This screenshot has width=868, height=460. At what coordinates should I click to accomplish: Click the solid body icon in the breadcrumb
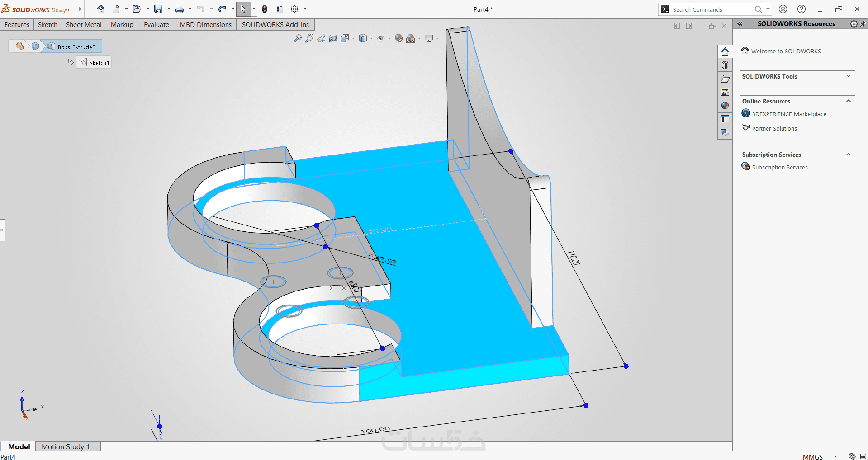pos(35,46)
